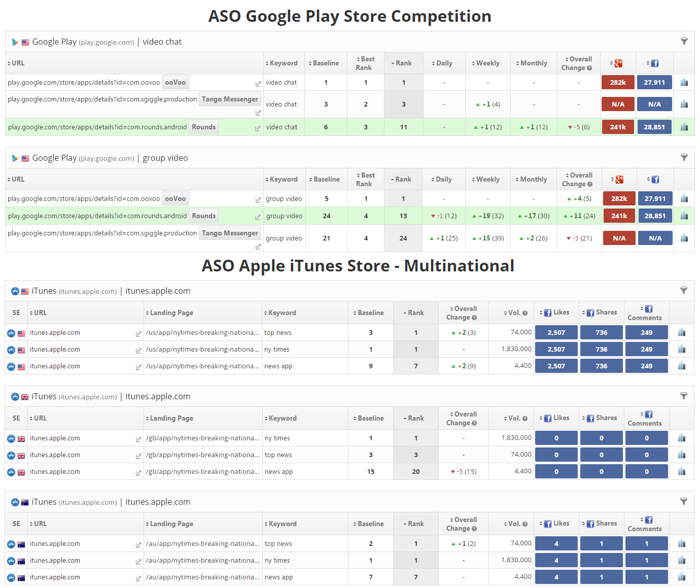Image resolution: width=700 pixels, height=588 pixels.
Task: Click the Rounds tag in the video chat table
Action: 204,127
